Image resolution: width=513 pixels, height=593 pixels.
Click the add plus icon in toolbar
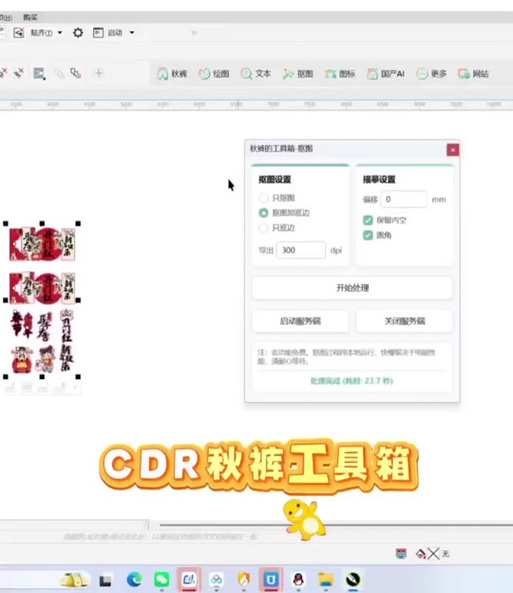[x=98, y=73]
